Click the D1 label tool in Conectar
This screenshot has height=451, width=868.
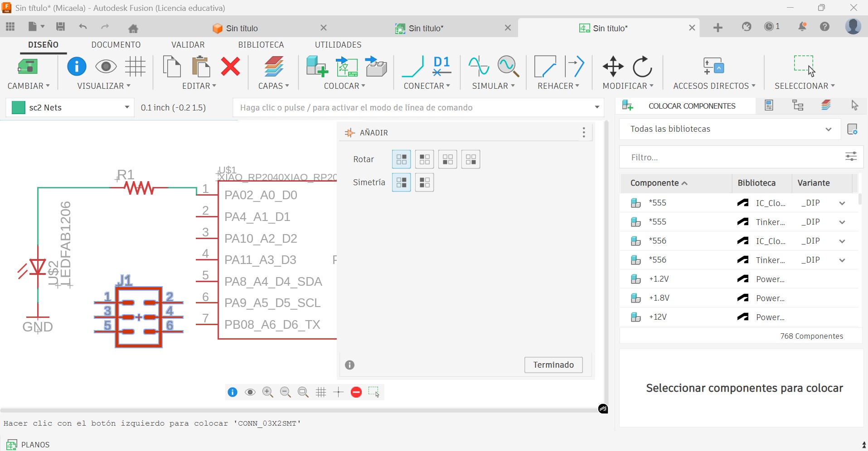point(441,67)
